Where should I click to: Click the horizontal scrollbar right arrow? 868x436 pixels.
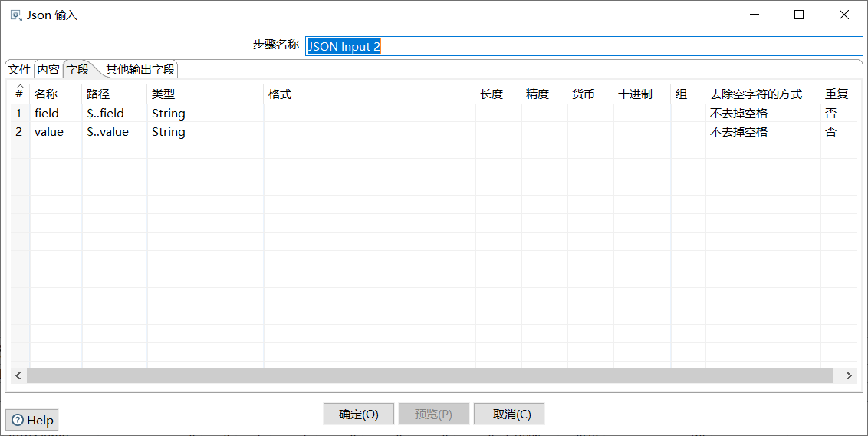click(x=849, y=375)
